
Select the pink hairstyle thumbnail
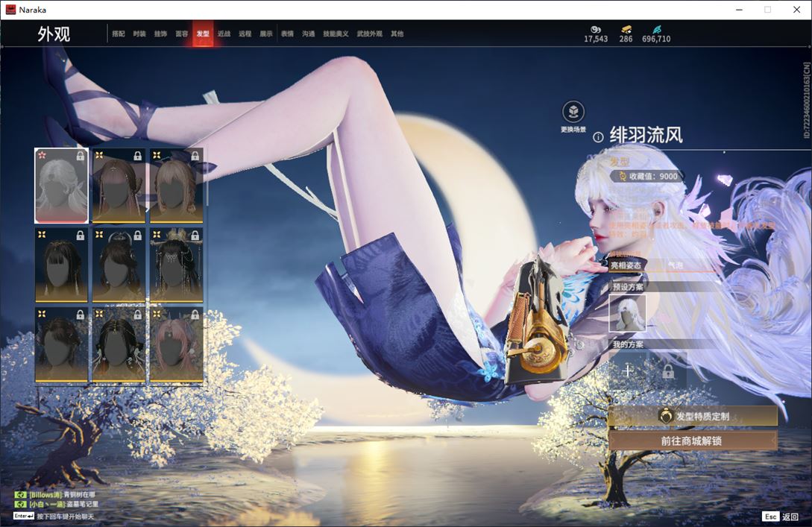point(176,345)
